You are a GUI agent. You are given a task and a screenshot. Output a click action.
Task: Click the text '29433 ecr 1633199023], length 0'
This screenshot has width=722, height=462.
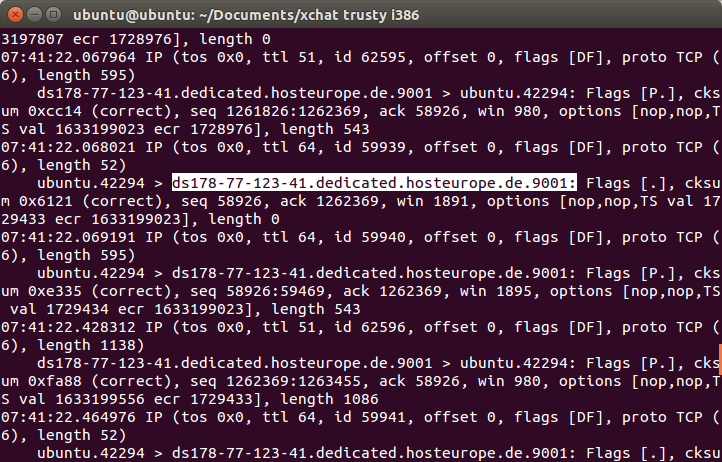tap(140, 219)
